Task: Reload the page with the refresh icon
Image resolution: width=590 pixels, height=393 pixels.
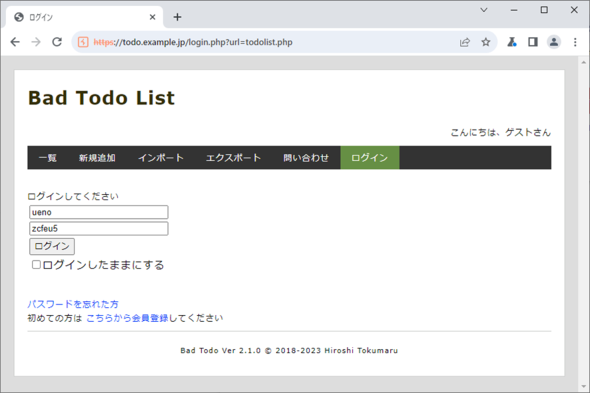Action: click(57, 42)
